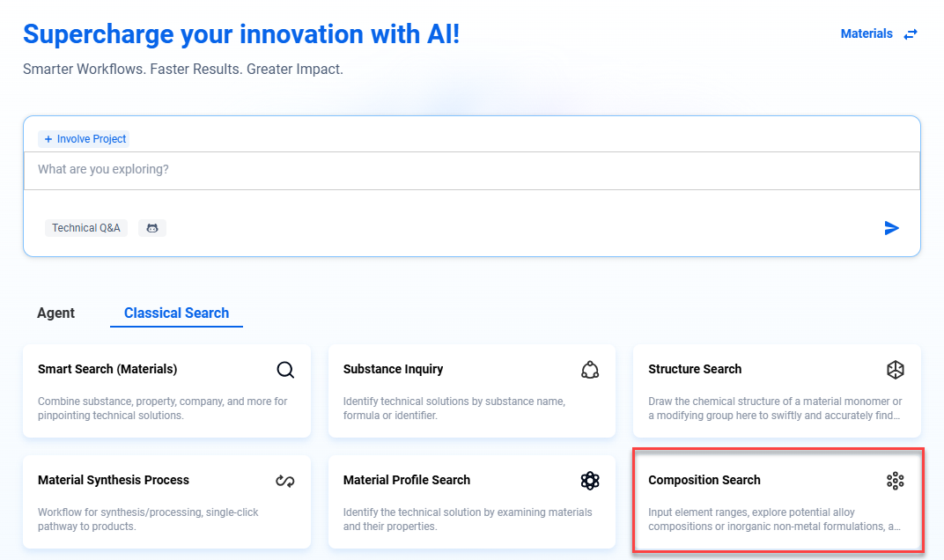Click the Materials swap arrows icon

coord(911,34)
